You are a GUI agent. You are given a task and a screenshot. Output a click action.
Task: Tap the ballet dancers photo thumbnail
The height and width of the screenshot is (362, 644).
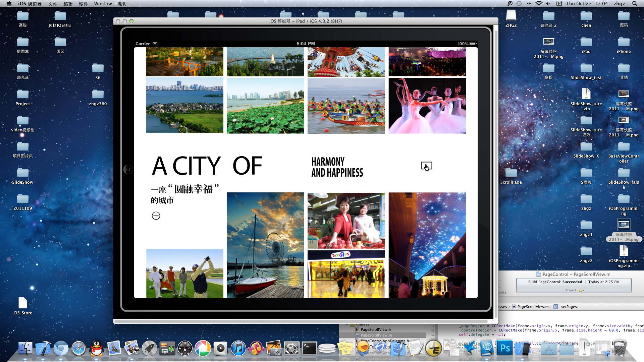(x=427, y=106)
